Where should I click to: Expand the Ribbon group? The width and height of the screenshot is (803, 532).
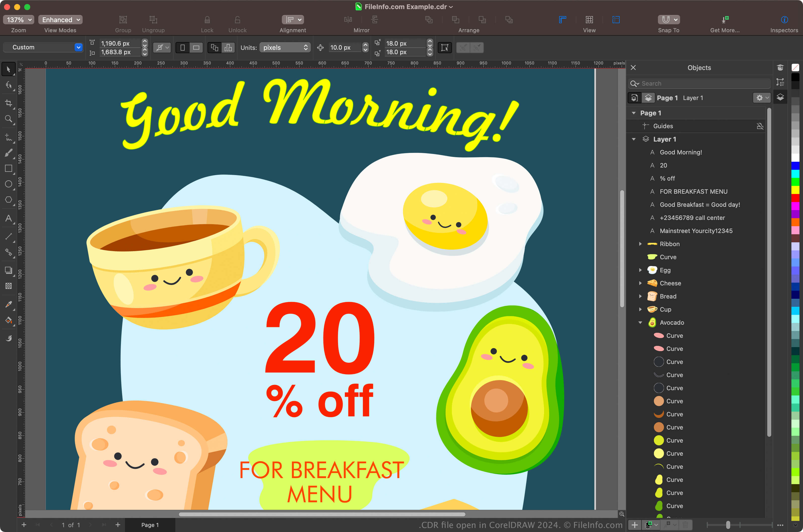640,244
